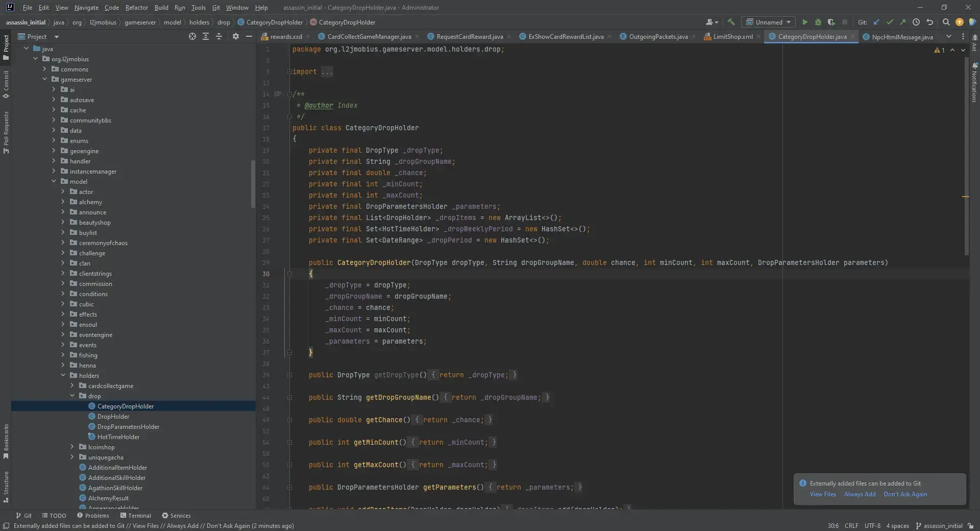Toggle read-only lock icon in status bar
This screenshot has height=531, width=980.
971,525
